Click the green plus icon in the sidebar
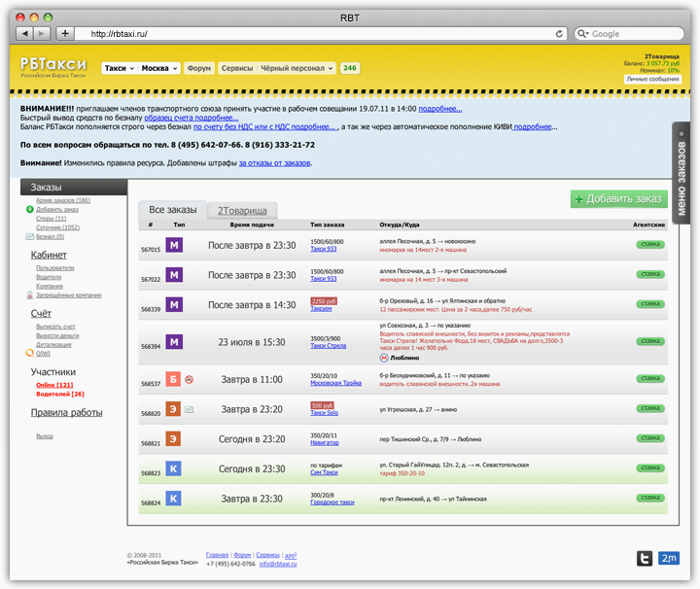This screenshot has width=700, height=589. [30, 209]
